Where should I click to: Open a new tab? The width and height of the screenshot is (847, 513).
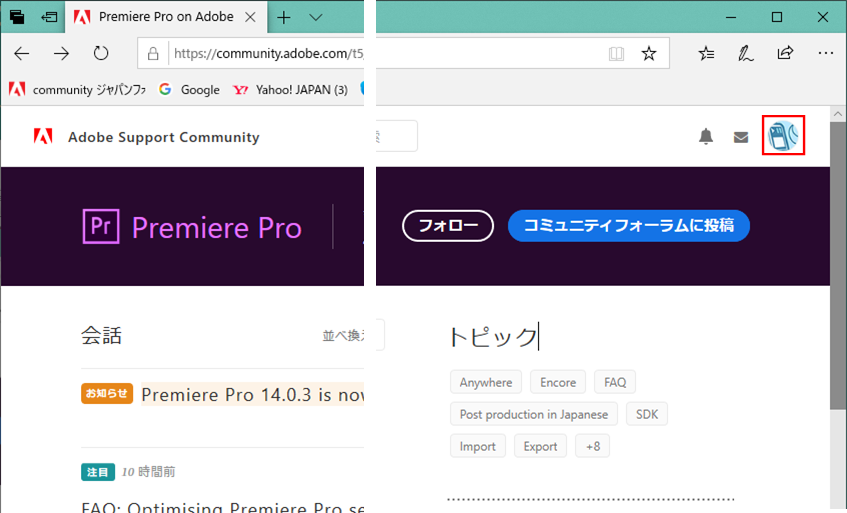coord(284,17)
